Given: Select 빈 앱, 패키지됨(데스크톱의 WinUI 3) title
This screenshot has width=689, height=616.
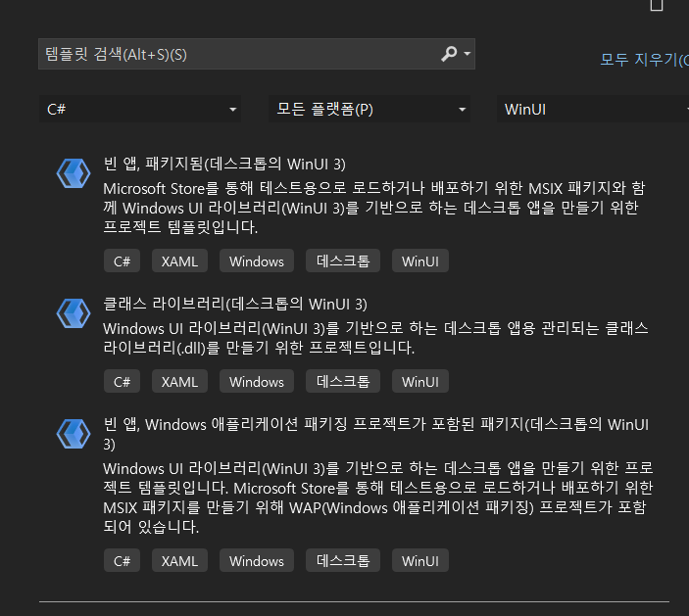Looking at the screenshot, I should pyautogui.click(x=224, y=165).
